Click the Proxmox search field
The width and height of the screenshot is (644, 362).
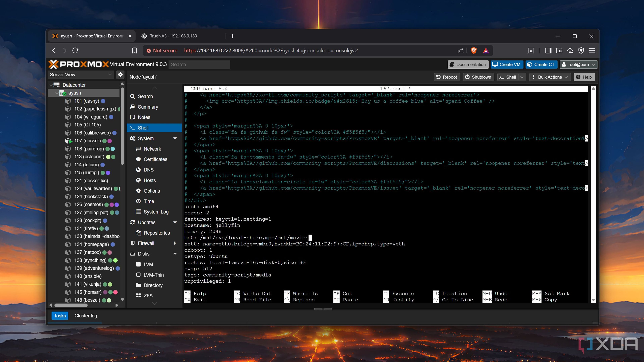(x=199, y=65)
